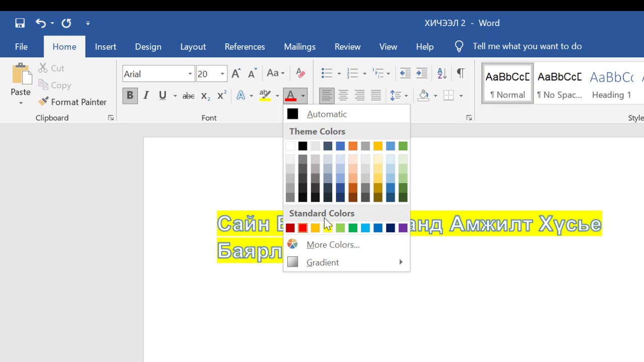Open the Change Case Aa menu
This screenshot has width=644, height=362.
click(275, 73)
